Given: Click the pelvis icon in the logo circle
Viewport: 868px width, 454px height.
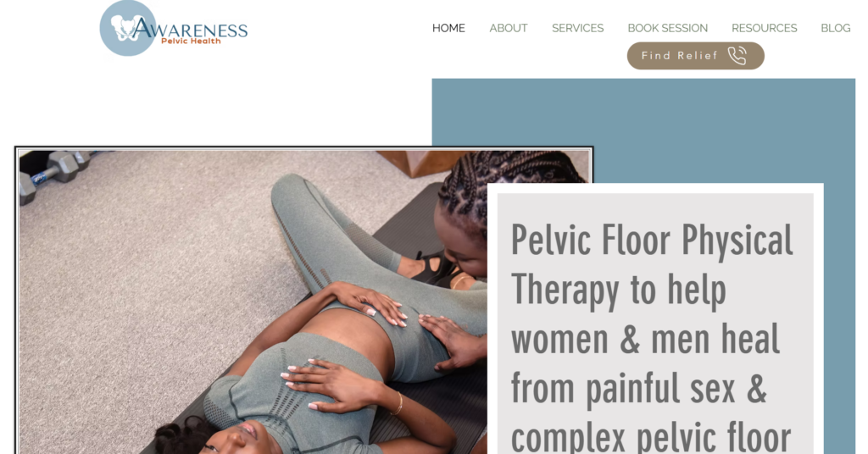Looking at the screenshot, I should point(124,28).
